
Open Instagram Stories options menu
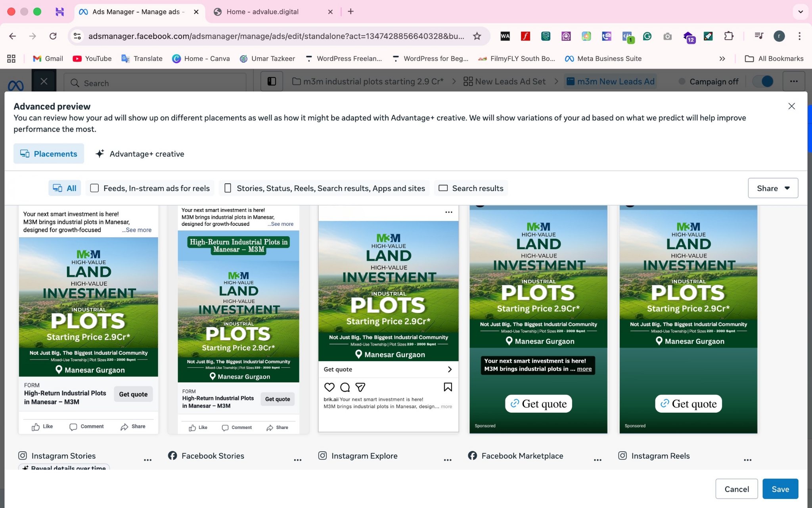coord(147,460)
